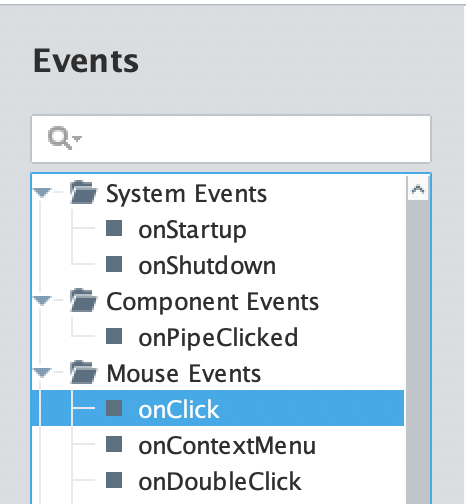
Task: Click inside the events search field
Action: [x=231, y=139]
